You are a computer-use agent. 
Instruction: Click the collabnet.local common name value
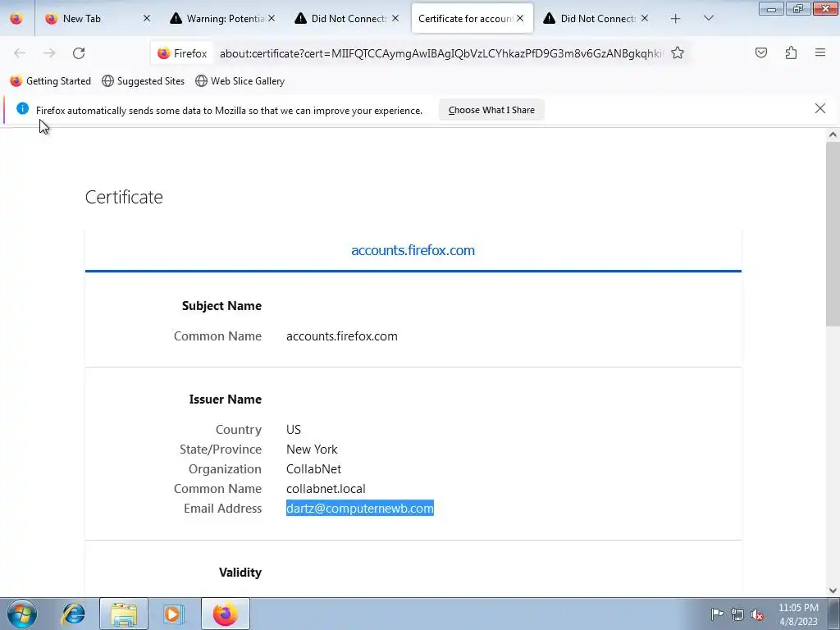(x=326, y=489)
